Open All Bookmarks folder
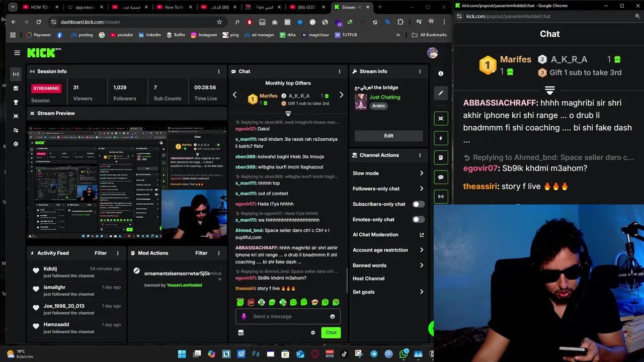 (429, 35)
